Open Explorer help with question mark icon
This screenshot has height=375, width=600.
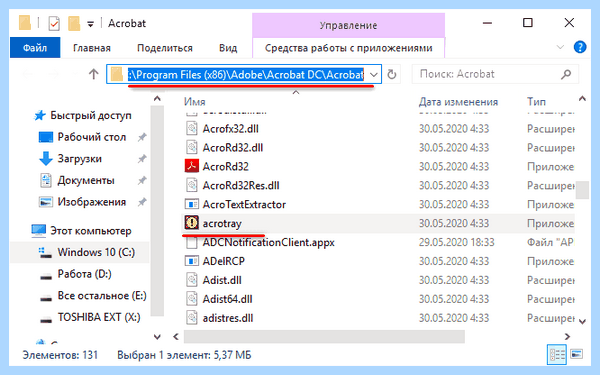coord(580,47)
